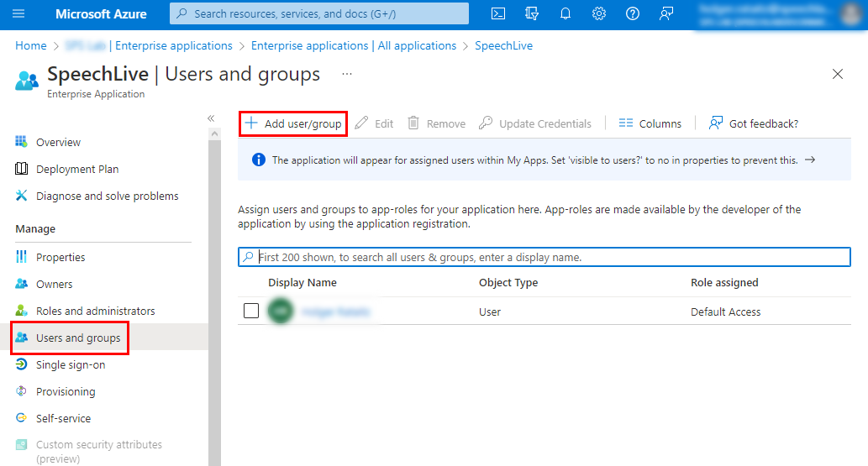This screenshot has width=868, height=466.
Task: Click the Owners people icon
Action: tap(22, 283)
